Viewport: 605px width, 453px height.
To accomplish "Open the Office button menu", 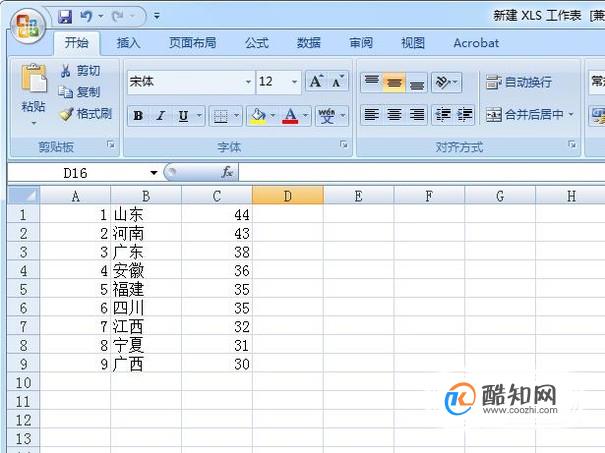I will [x=28, y=26].
